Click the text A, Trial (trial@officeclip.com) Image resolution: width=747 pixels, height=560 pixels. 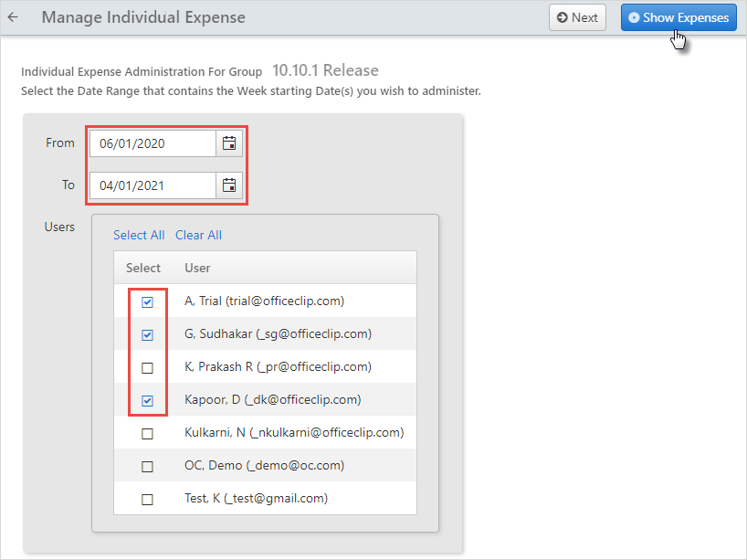click(265, 301)
